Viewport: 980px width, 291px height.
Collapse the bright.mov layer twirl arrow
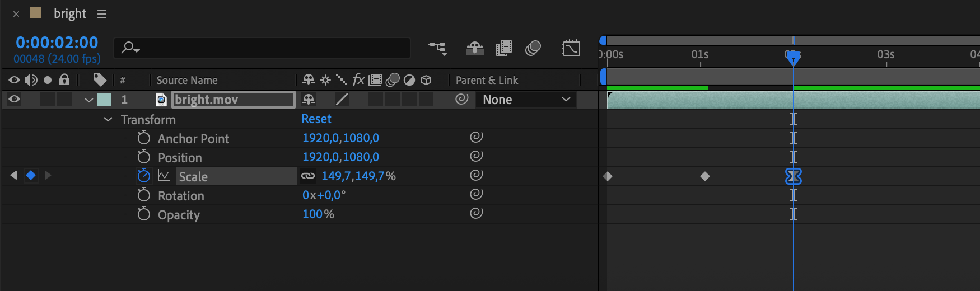(88, 100)
